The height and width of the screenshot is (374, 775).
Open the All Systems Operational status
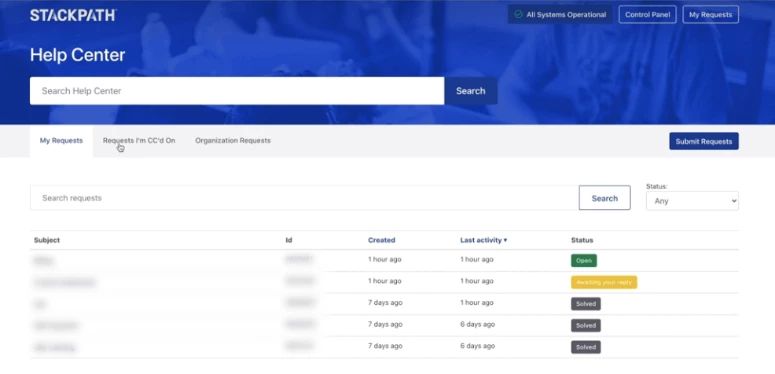[560, 14]
